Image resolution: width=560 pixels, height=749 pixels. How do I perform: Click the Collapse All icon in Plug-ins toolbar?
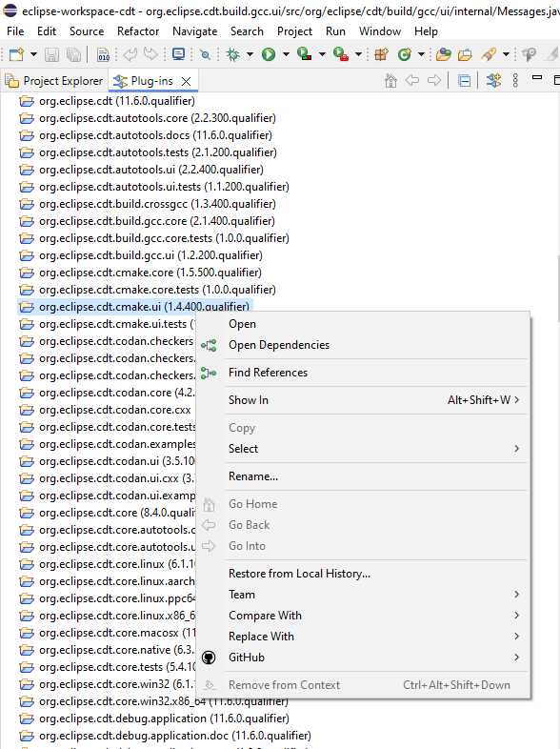coord(464,81)
